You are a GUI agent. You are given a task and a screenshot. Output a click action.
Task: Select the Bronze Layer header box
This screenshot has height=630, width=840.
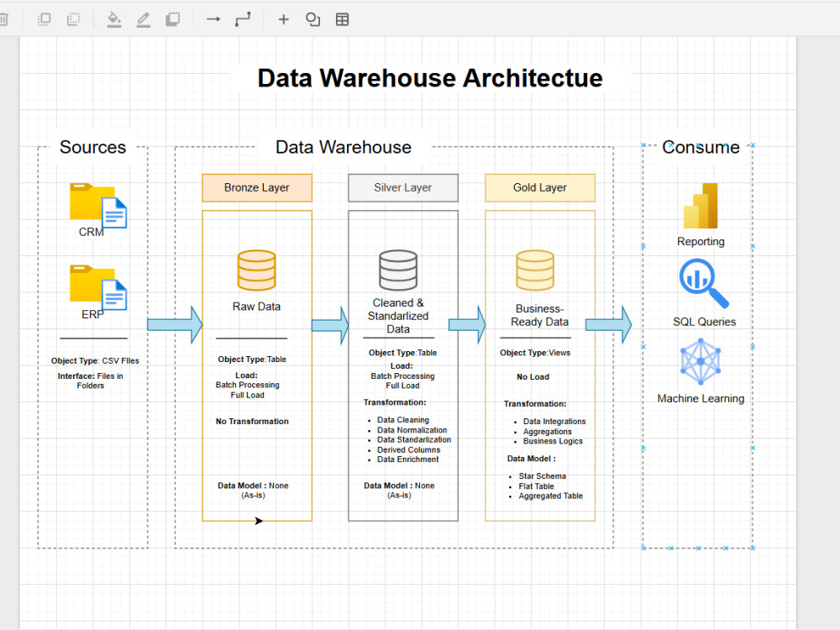click(256, 187)
